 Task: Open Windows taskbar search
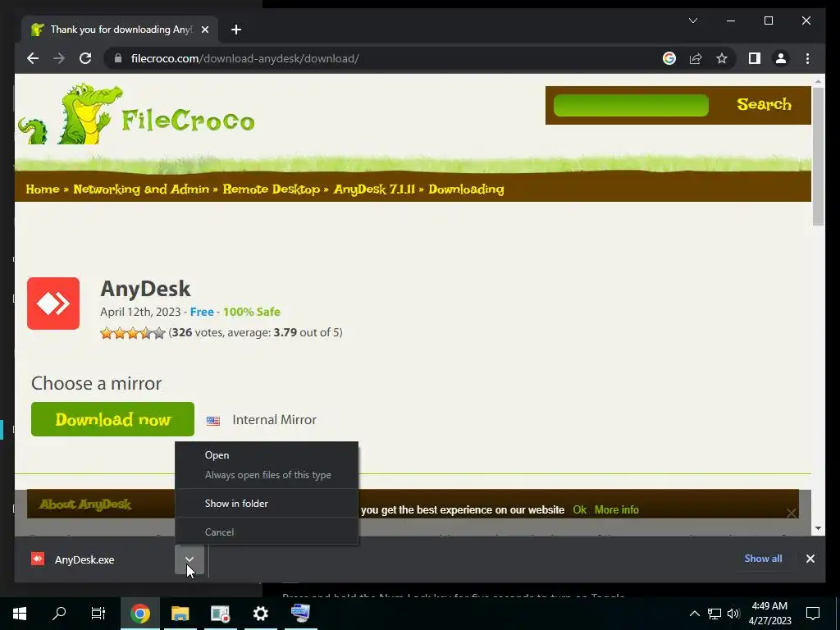59,614
